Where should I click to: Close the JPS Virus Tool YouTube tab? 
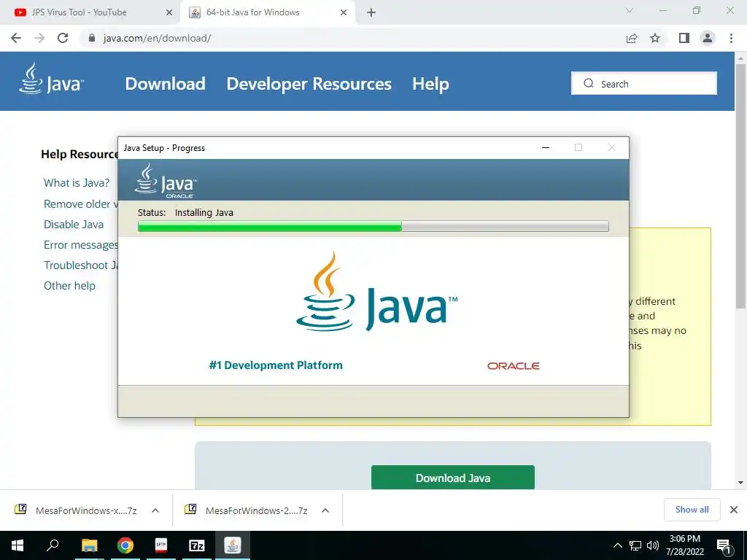(169, 12)
